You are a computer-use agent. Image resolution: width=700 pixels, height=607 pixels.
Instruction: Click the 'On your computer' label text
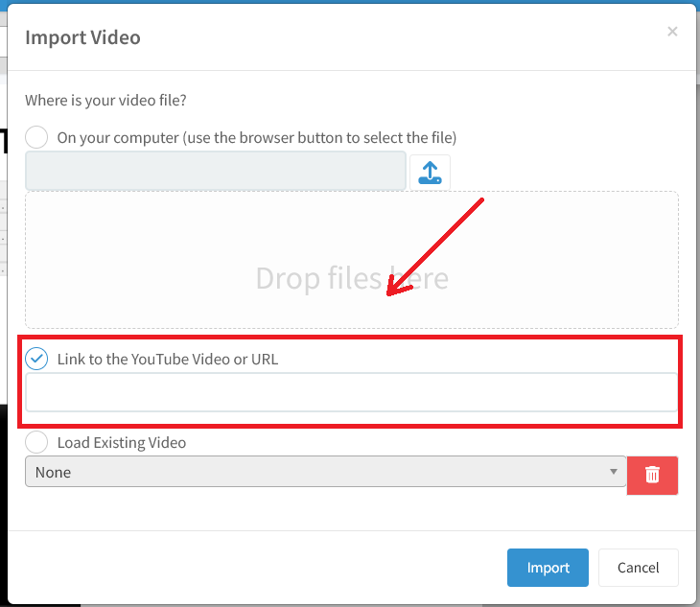click(256, 137)
